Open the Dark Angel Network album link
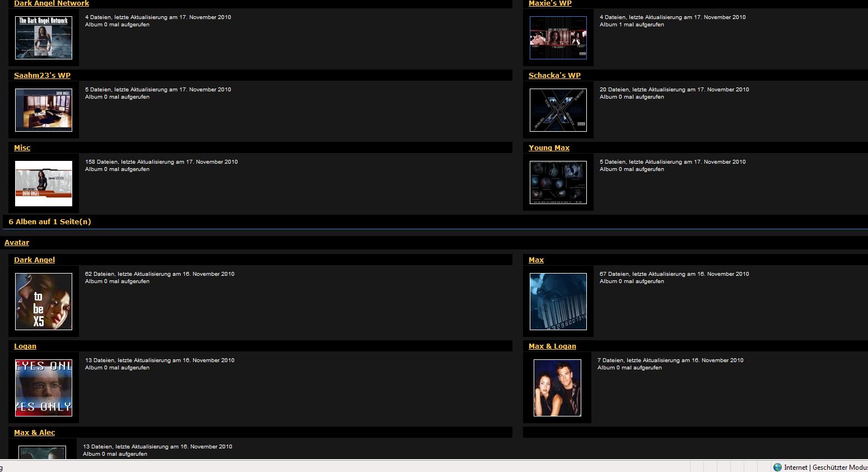The height and width of the screenshot is (472, 868). (52, 3)
